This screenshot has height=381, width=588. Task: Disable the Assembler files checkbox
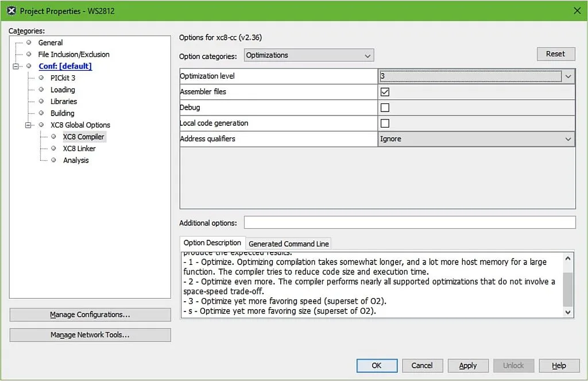(x=385, y=92)
